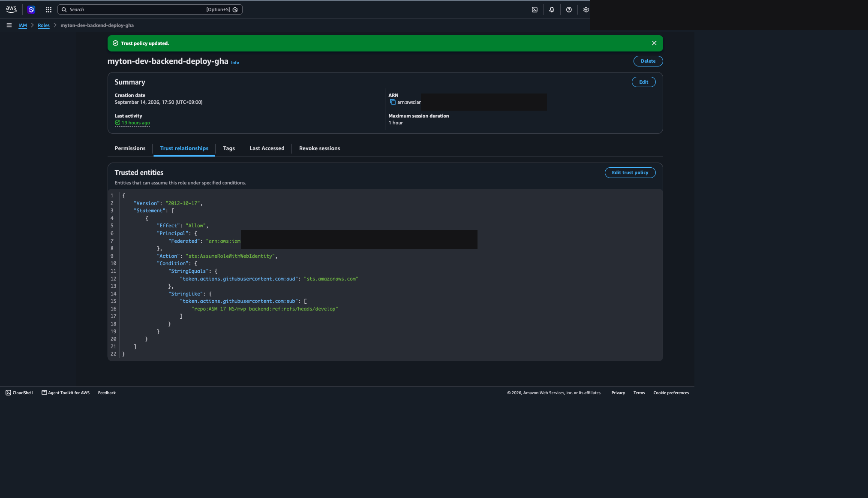Click the CloudShell footer icon
Screen dimensions: 868x498
point(8,393)
